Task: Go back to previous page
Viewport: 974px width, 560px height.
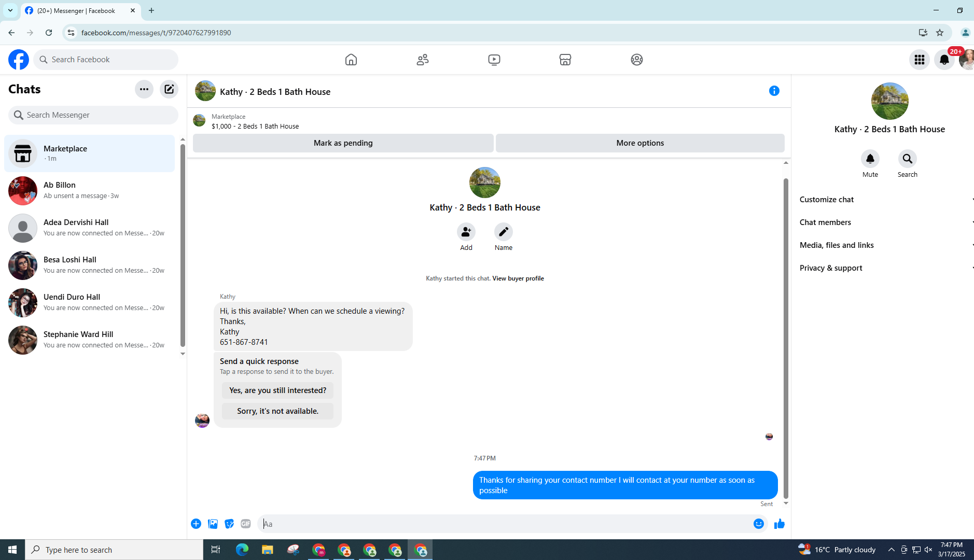Action: [x=11, y=33]
